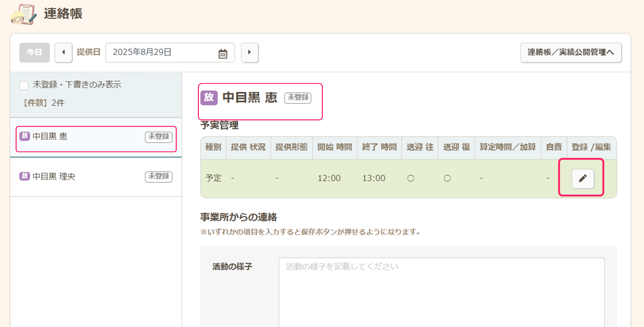
Task: Open 連絡帳/実績公開管理へ button
Action: (570, 52)
